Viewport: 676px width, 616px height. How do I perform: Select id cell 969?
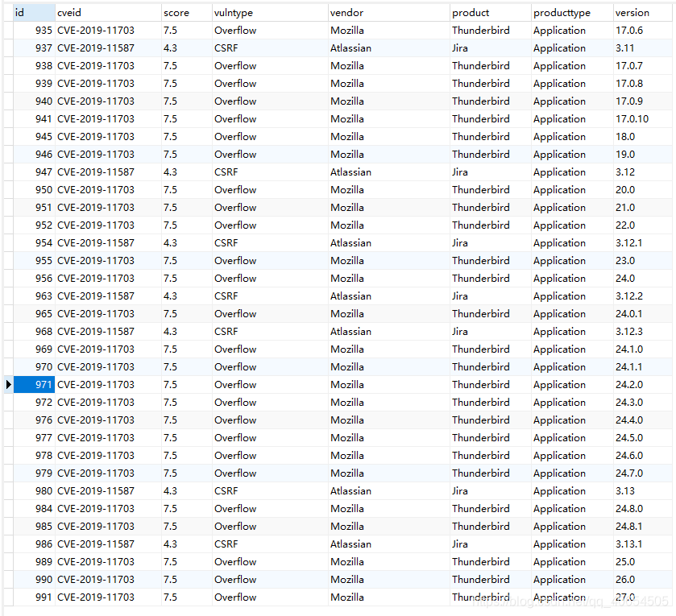[34, 349]
